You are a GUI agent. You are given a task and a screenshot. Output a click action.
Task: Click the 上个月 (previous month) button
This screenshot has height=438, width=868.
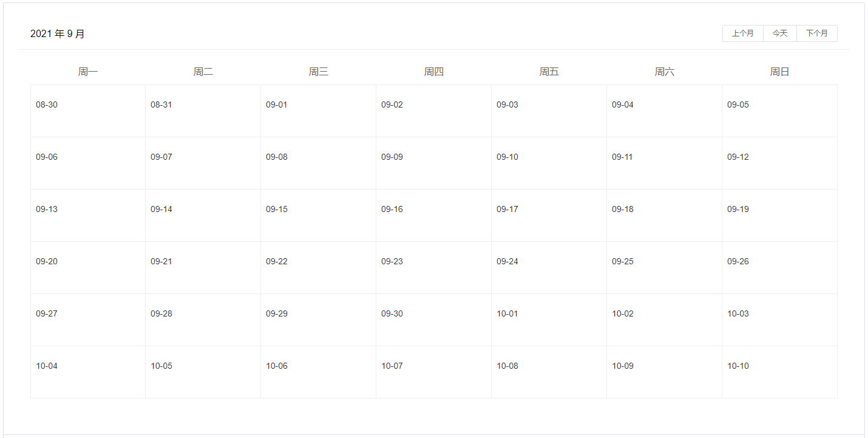[x=742, y=33]
